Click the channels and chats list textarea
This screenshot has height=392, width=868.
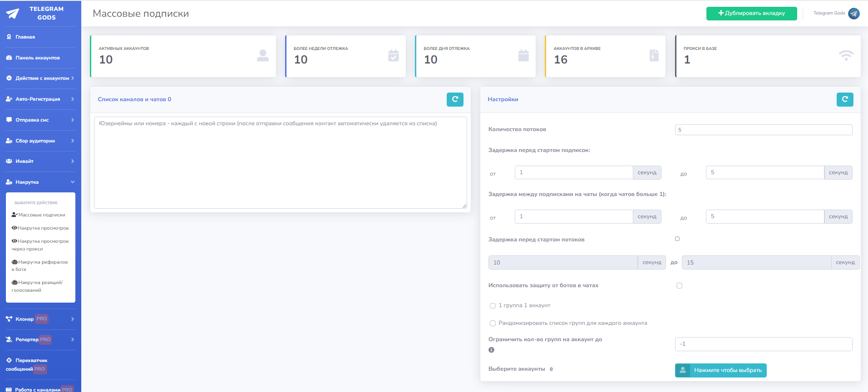pyautogui.click(x=281, y=162)
